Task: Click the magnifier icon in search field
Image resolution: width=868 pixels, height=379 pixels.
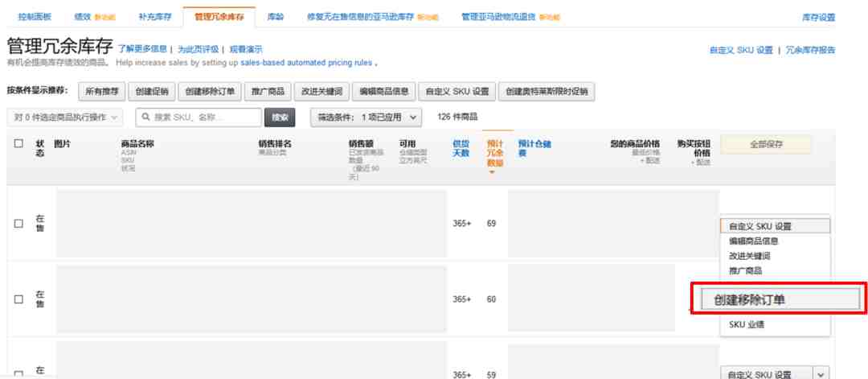Action: point(146,117)
